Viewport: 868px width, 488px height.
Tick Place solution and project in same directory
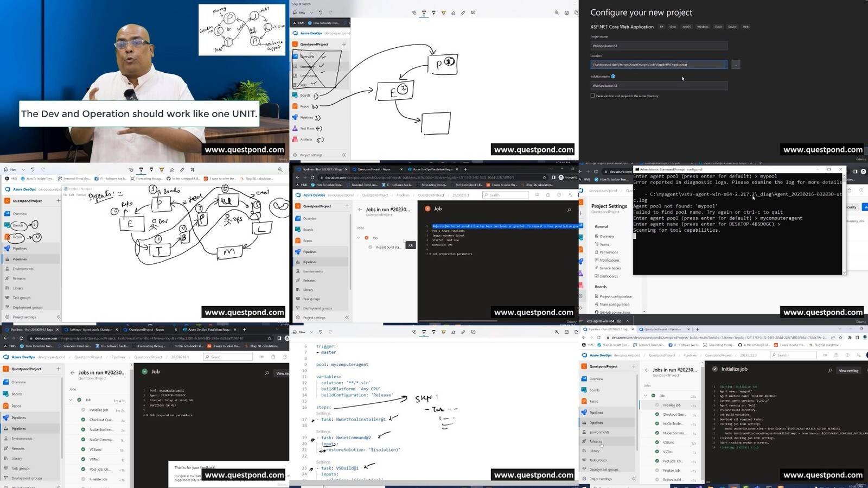(592, 96)
